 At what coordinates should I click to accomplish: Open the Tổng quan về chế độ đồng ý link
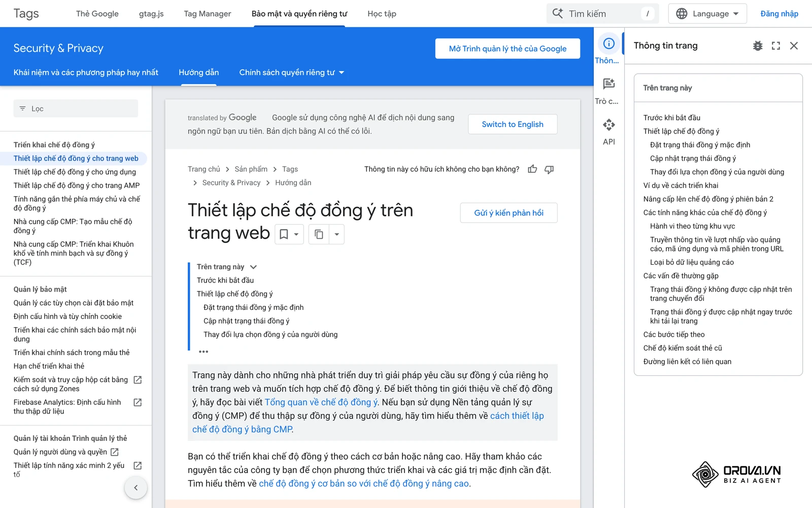point(321,402)
